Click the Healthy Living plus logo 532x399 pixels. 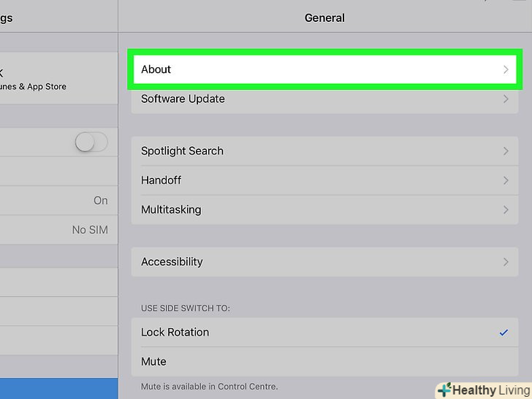[x=444, y=390]
